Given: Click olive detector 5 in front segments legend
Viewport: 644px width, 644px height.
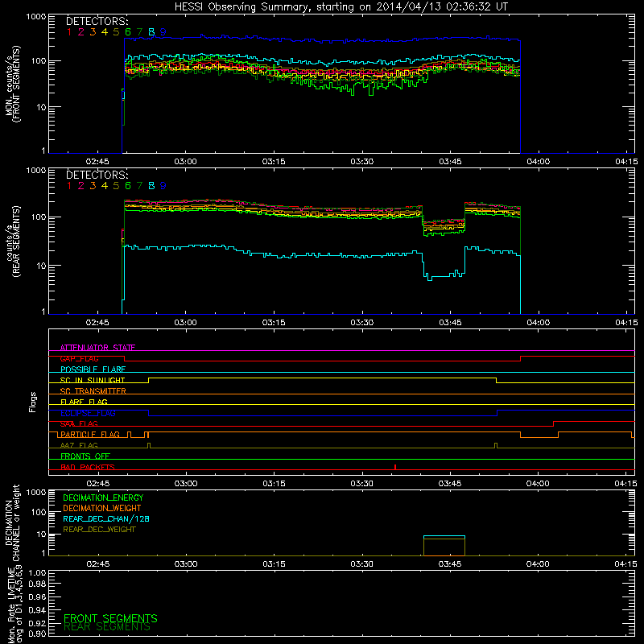Looking at the screenshot, I should 116,32.
